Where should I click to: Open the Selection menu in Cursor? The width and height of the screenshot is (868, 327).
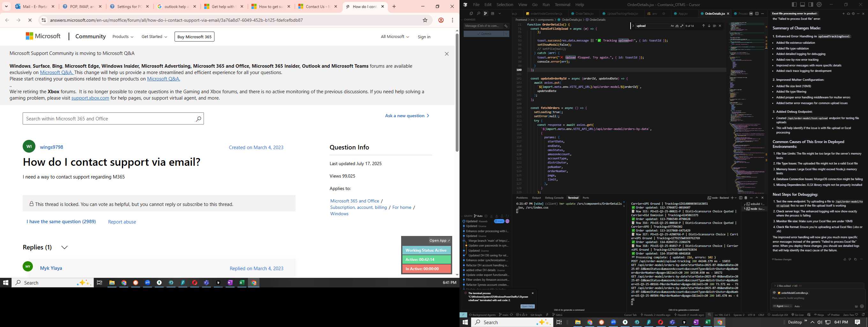(x=505, y=5)
